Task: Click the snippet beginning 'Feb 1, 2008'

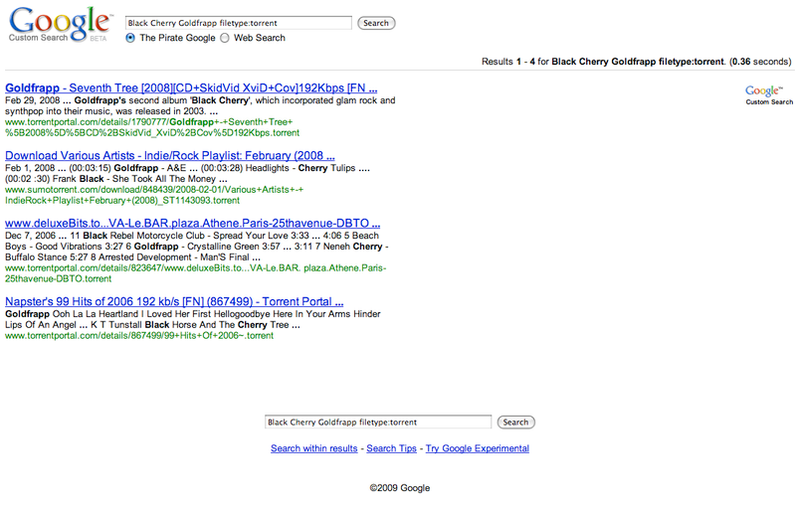Action: pos(187,173)
